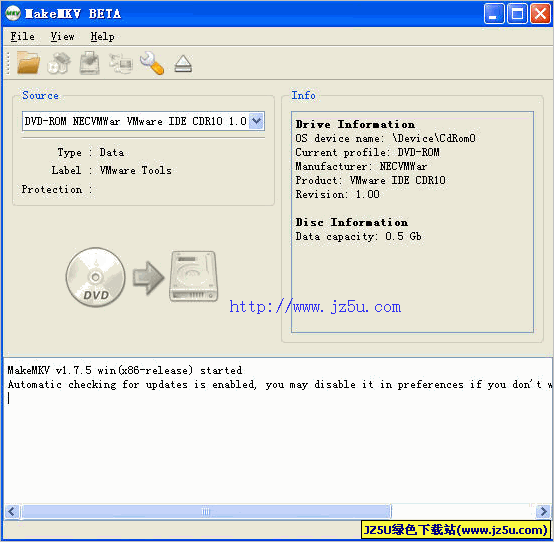Click the Open disc toolbar icon

(x=59, y=63)
